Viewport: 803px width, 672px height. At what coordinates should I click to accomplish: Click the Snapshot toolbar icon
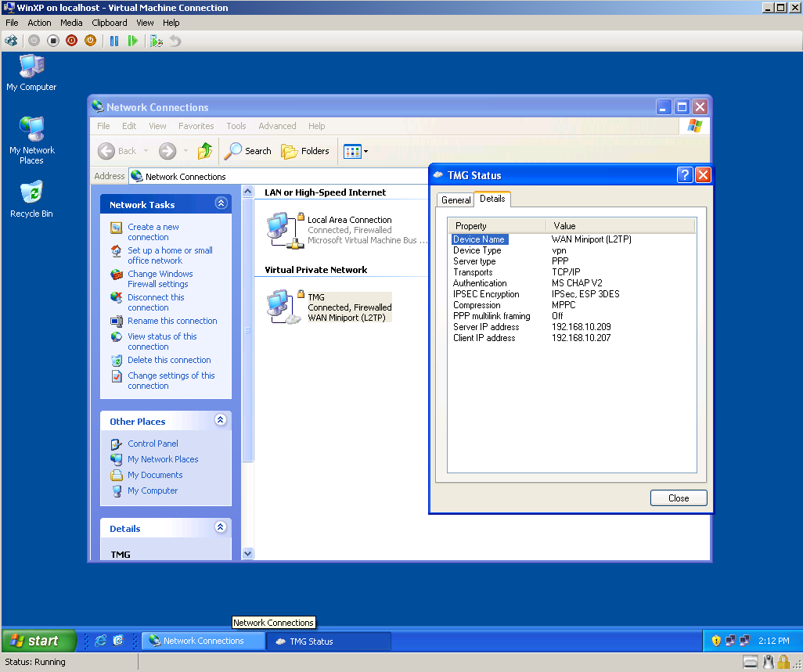point(157,41)
